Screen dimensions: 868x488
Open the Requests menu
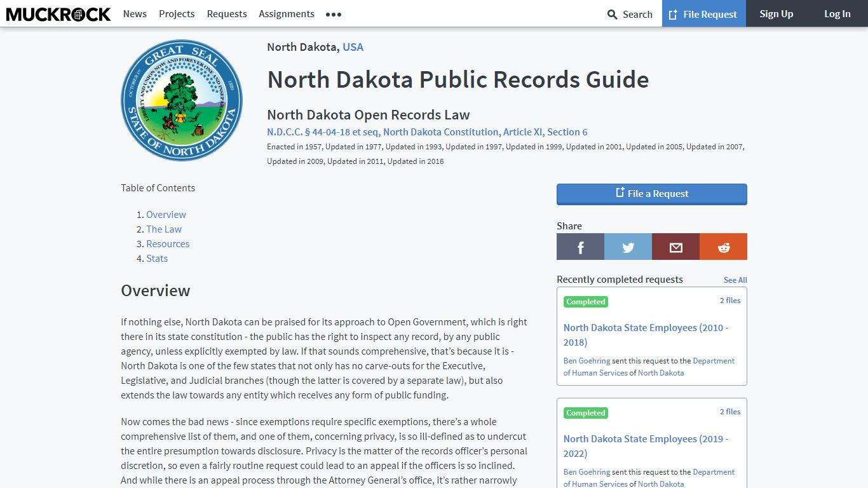pyautogui.click(x=227, y=13)
